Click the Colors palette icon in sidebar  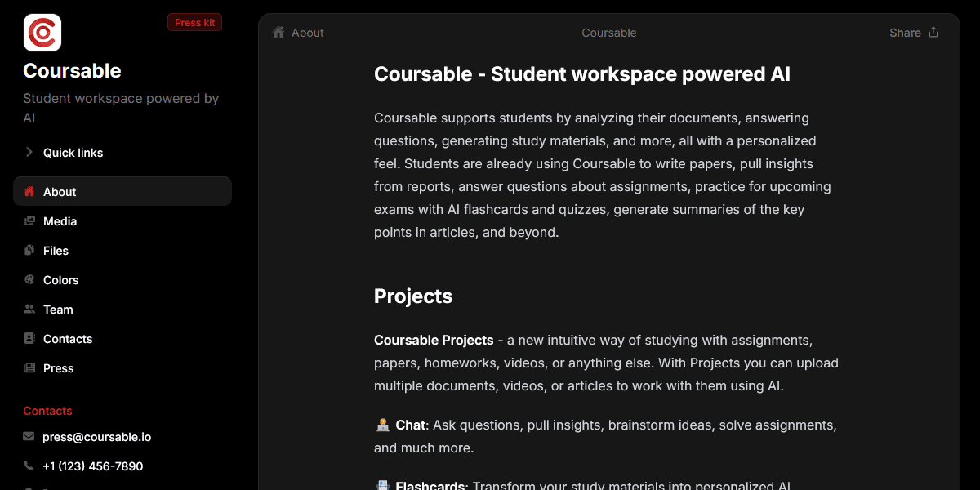pos(29,280)
